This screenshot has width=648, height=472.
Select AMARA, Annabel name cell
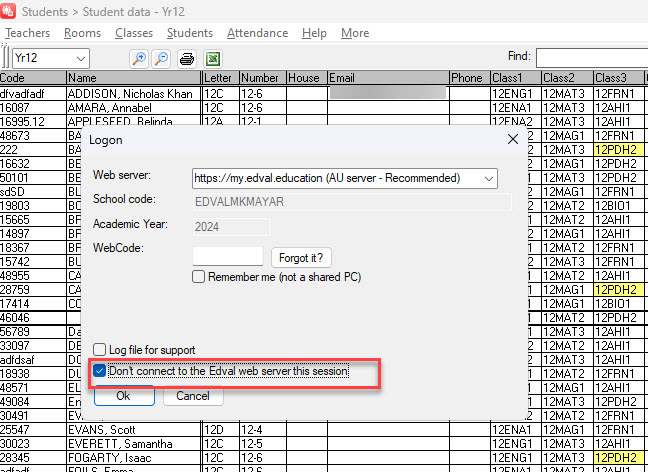(133, 108)
